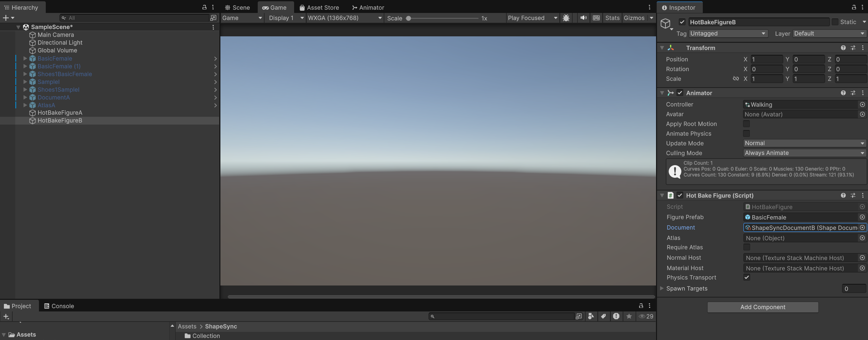Navigate to Assets in breadcrumb
868x340 pixels.
tap(187, 326)
